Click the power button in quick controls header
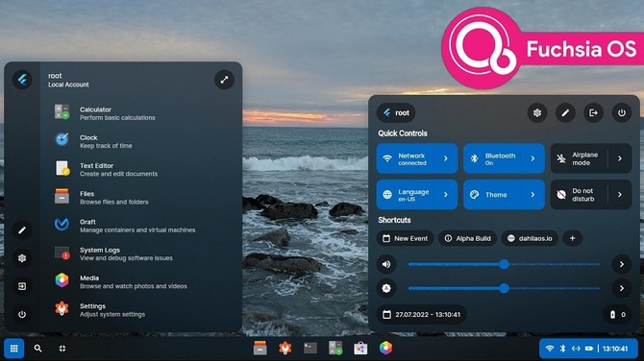The image size is (644, 361). pyautogui.click(x=621, y=113)
